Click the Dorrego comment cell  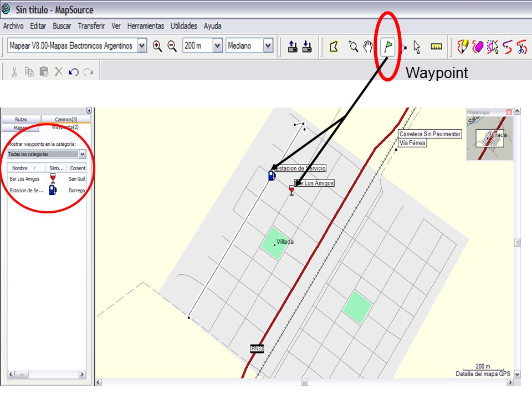coord(76,191)
